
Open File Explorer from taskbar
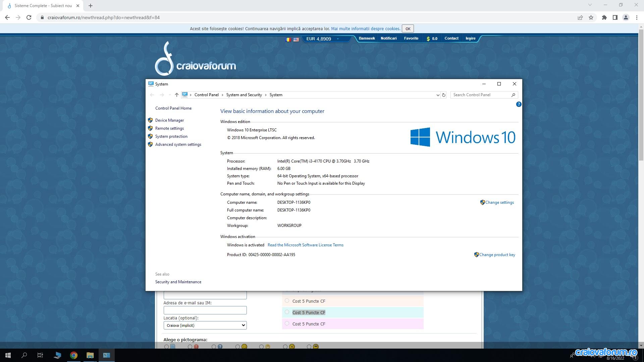pos(90,355)
